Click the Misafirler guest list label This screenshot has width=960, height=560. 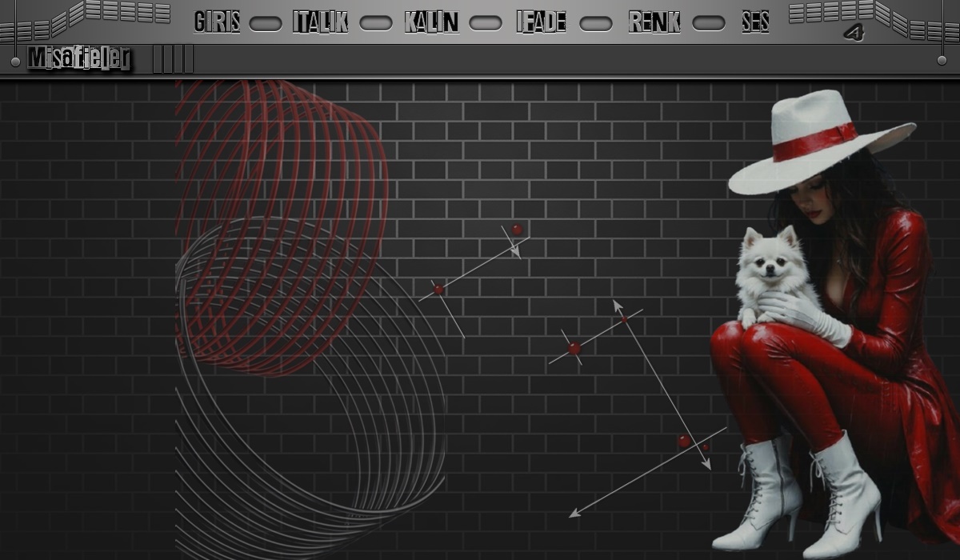(x=79, y=59)
